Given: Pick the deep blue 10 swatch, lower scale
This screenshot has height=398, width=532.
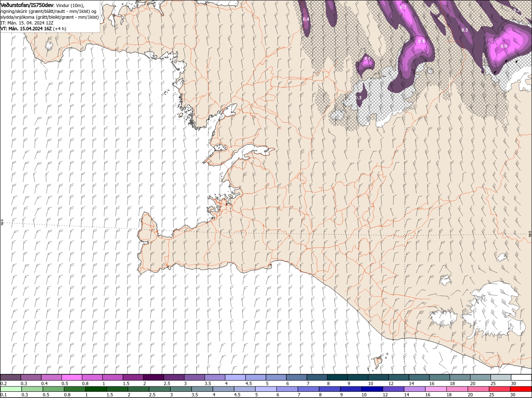Looking at the screenshot, I should click(372, 389).
